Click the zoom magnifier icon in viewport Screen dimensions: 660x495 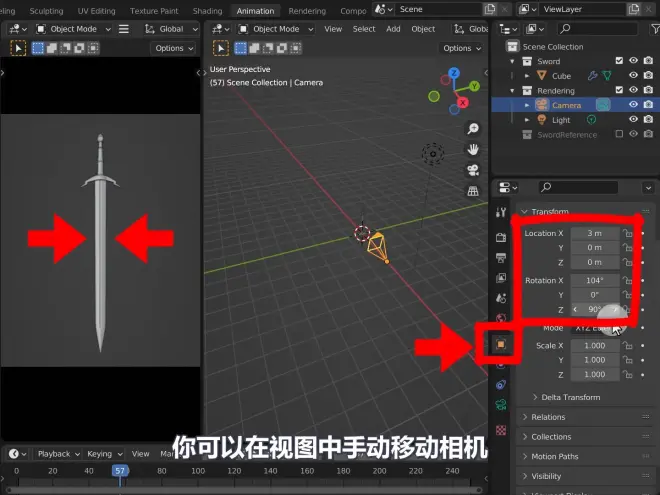pyautogui.click(x=473, y=128)
